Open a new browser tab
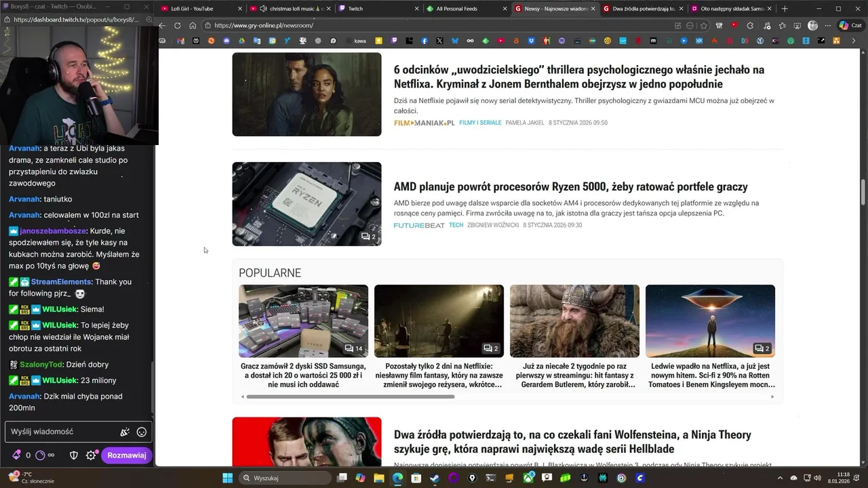Screen dimensions: 868x488 (785, 9)
